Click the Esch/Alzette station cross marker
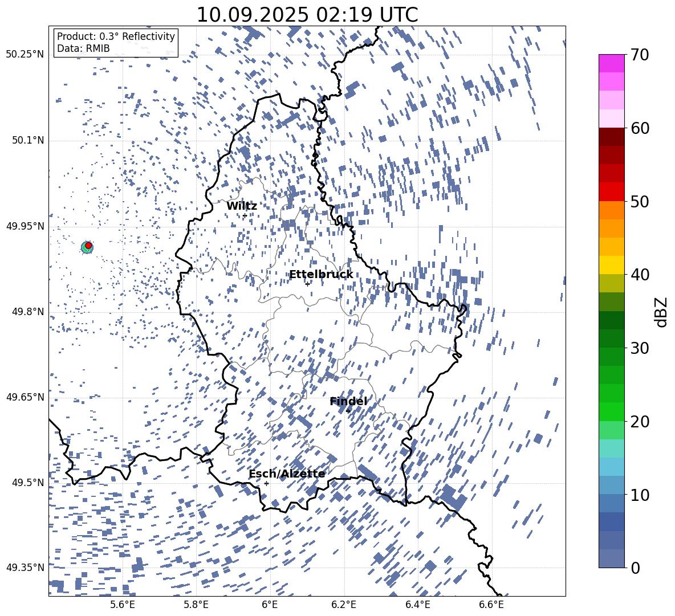The height and width of the screenshot is (616, 675). [x=266, y=483]
